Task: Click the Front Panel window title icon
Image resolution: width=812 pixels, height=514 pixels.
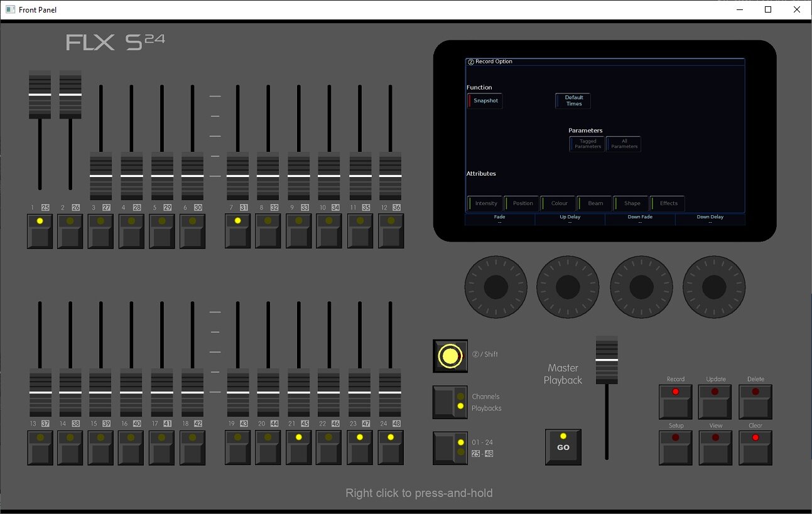Action: click(10, 9)
